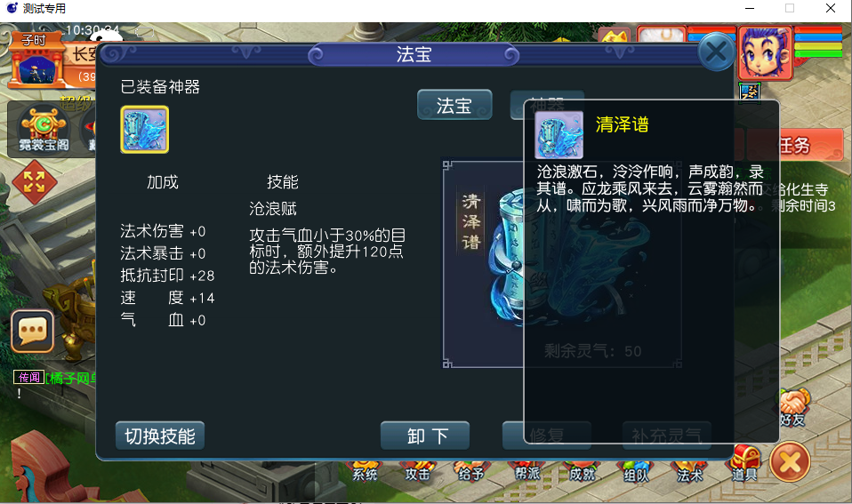Click the 补充灵气 button
The height and width of the screenshot is (504, 852).
pyautogui.click(x=667, y=436)
